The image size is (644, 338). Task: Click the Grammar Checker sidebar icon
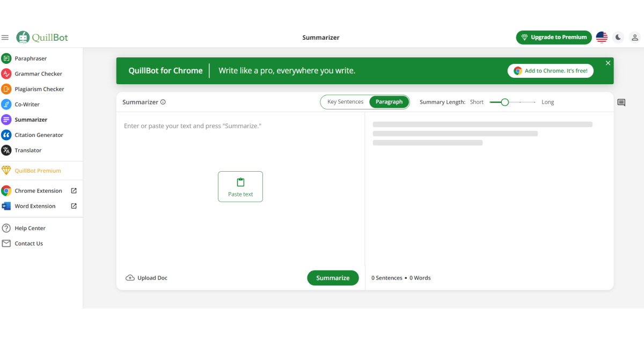6,74
